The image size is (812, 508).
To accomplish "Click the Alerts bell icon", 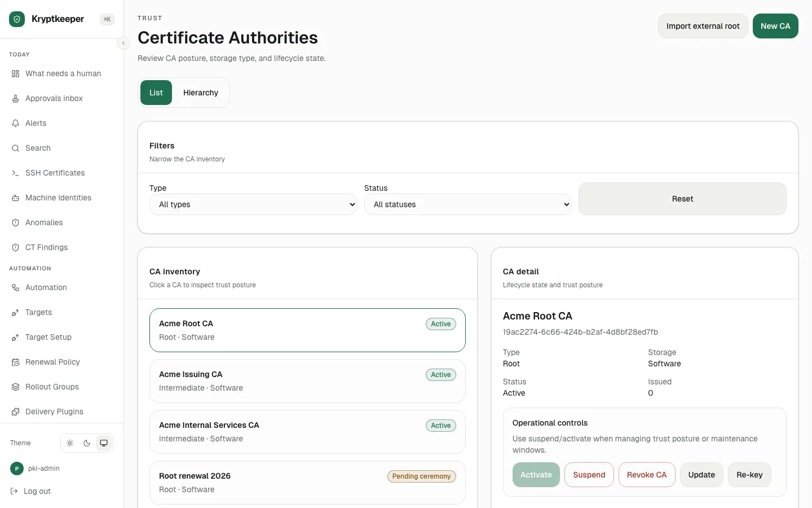I will pos(16,123).
